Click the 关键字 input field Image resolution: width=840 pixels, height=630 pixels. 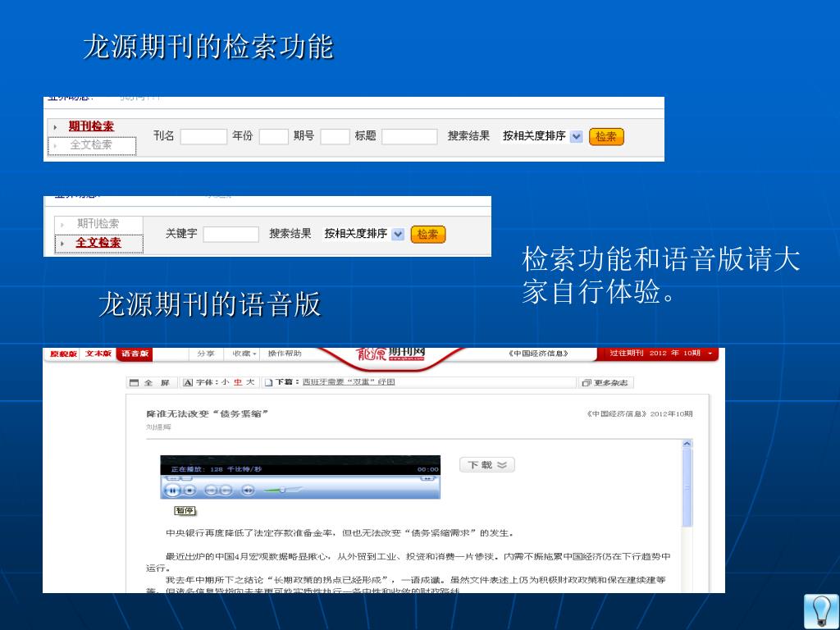pos(231,234)
